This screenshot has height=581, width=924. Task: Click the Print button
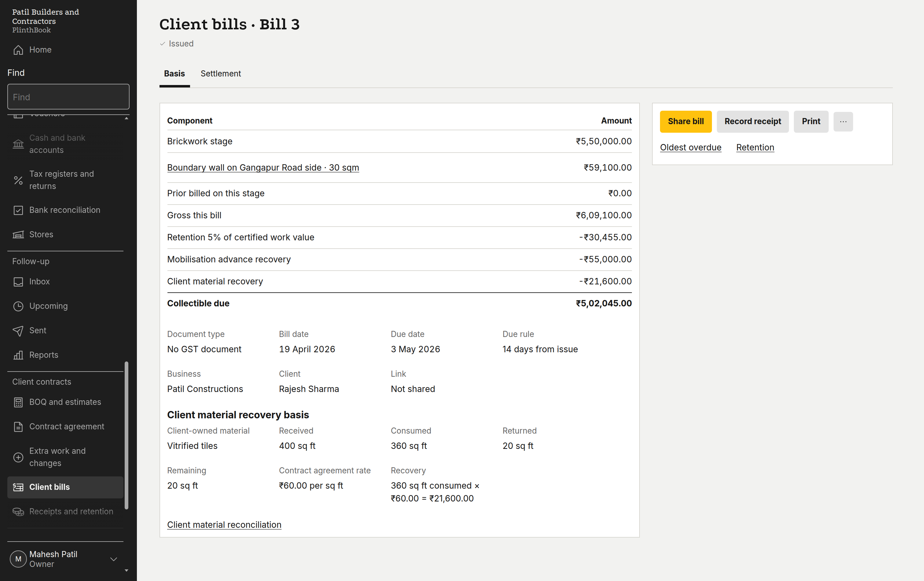click(x=811, y=122)
